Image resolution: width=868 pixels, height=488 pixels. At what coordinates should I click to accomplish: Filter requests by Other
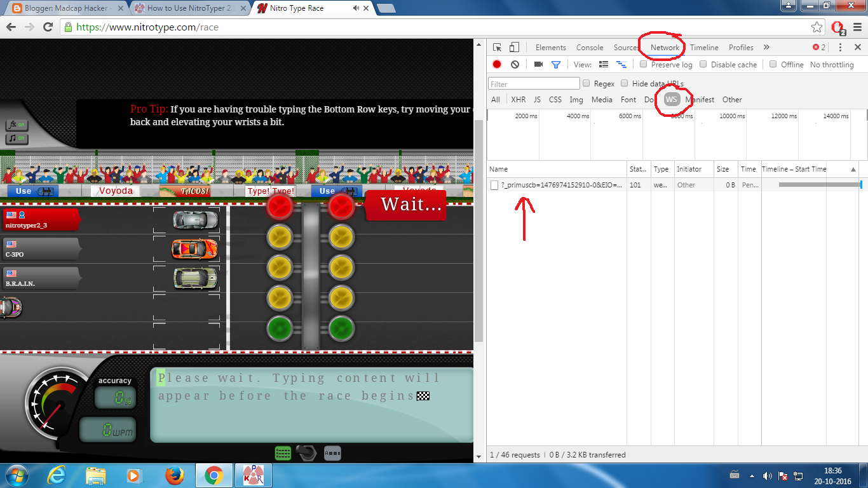pyautogui.click(x=732, y=100)
